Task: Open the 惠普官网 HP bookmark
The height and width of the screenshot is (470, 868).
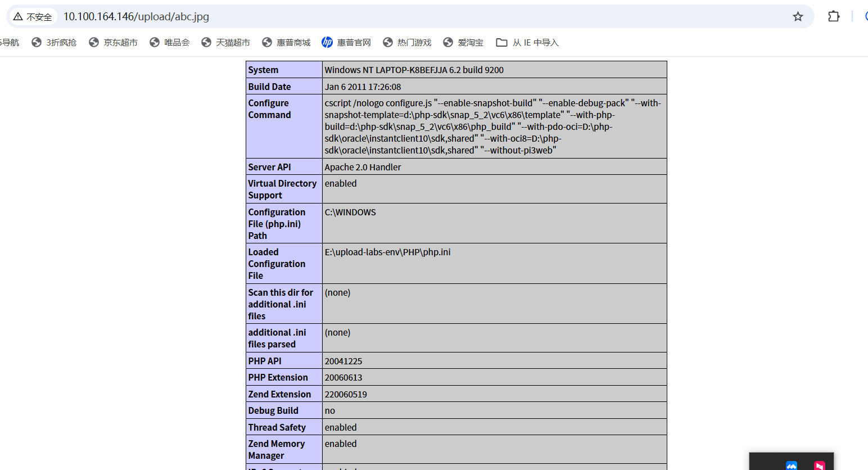Action: coord(346,42)
